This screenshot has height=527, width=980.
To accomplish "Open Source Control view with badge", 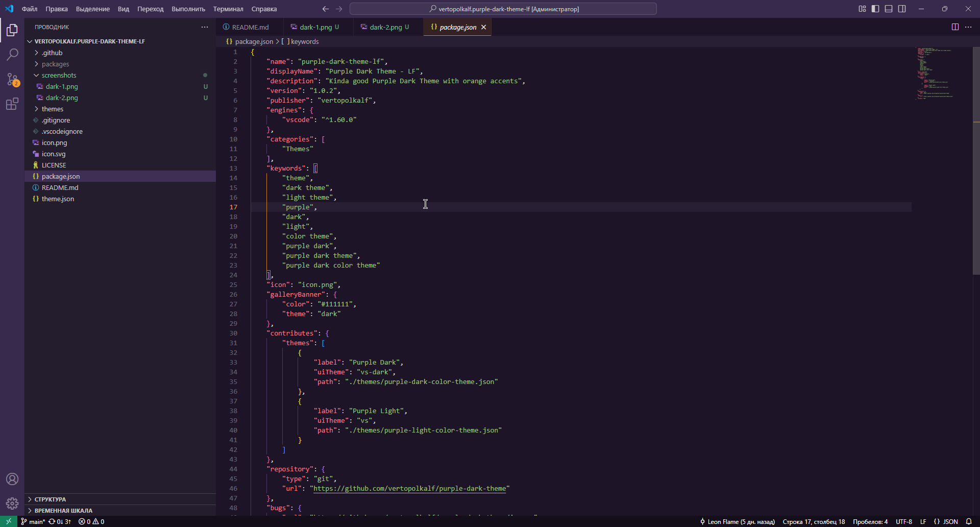I will 12,79.
